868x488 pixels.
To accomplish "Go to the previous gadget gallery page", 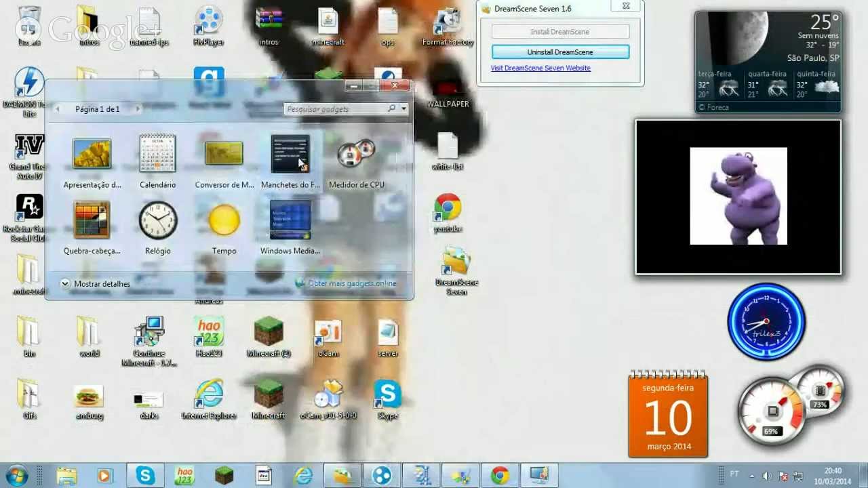I will [58, 108].
